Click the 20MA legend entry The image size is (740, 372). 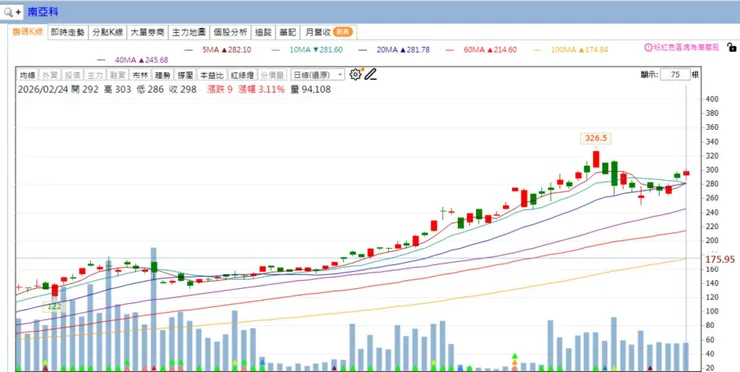(x=403, y=49)
